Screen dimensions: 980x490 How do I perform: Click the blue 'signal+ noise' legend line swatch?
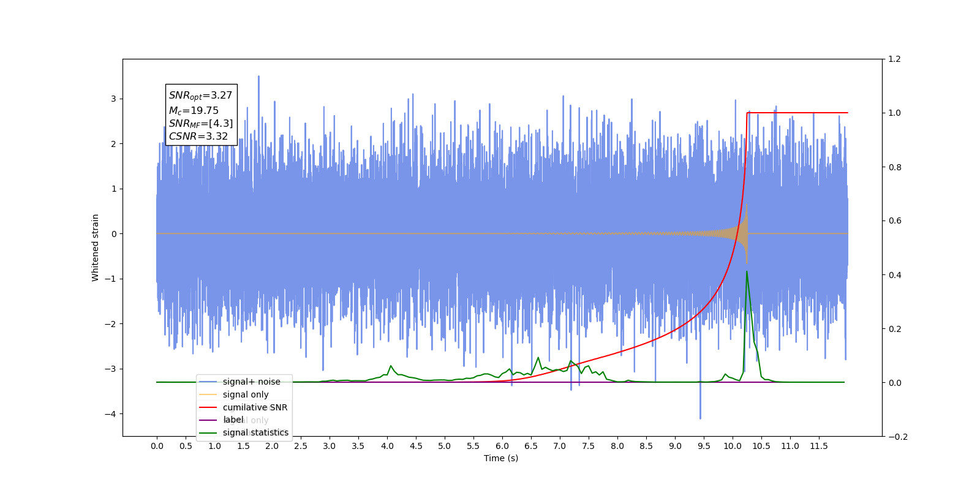208,382
